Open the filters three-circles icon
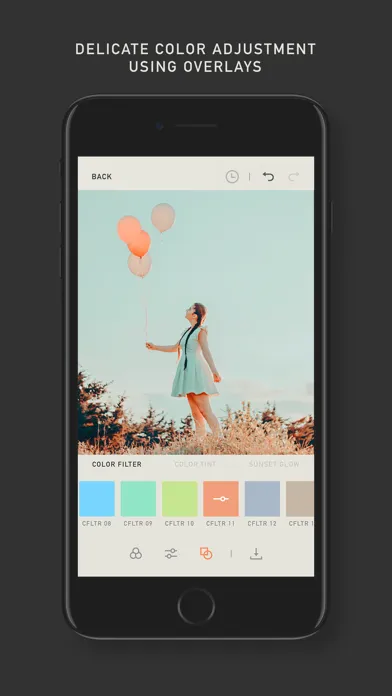The image size is (392, 696). coord(136,554)
